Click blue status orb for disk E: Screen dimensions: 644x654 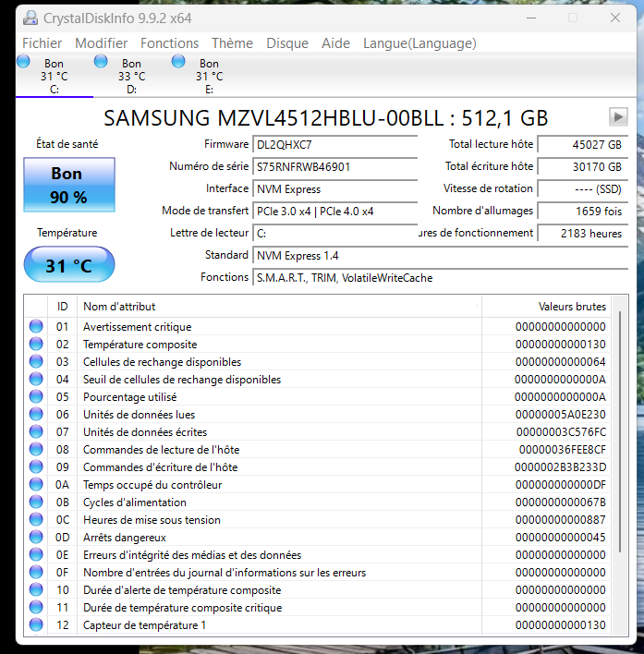178,61
